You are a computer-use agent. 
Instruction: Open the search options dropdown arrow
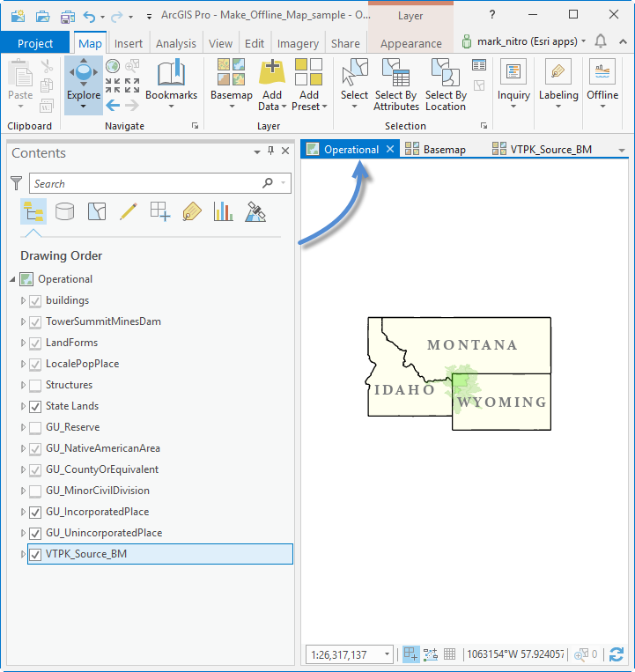tap(284, 183)
